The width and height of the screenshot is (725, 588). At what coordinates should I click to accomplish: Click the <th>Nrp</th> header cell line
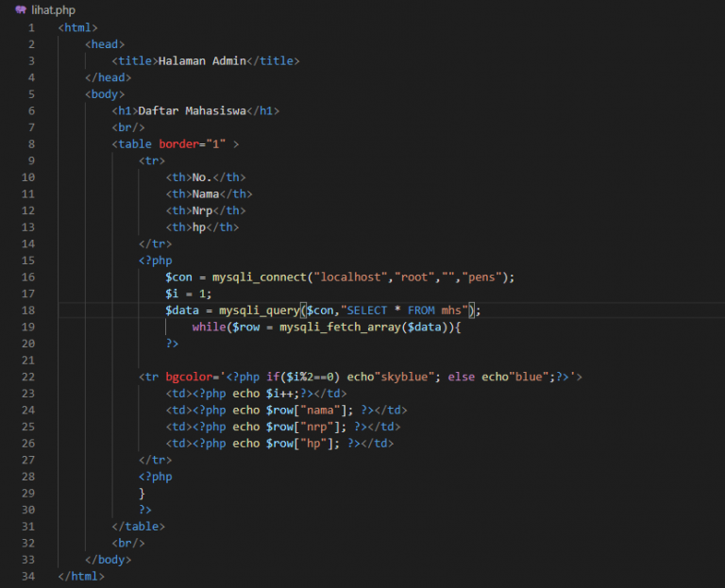click(x=205, y=210)
